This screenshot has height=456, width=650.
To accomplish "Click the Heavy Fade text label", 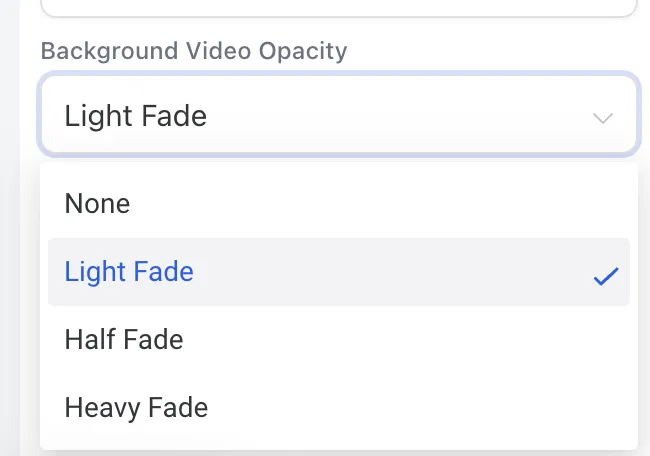I will 136,408.
